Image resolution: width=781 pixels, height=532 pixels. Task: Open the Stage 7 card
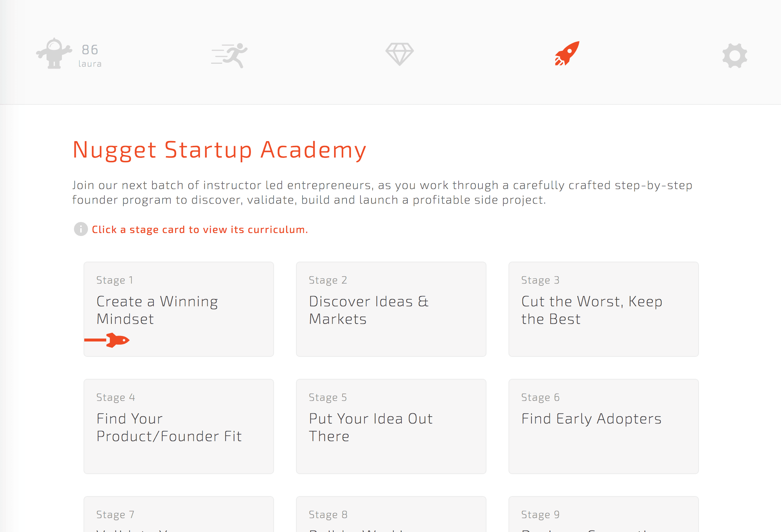click(178, 515)
